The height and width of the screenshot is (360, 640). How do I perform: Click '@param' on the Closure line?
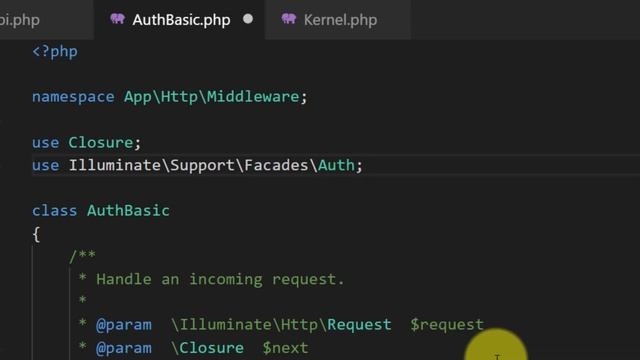click(124, 348)
